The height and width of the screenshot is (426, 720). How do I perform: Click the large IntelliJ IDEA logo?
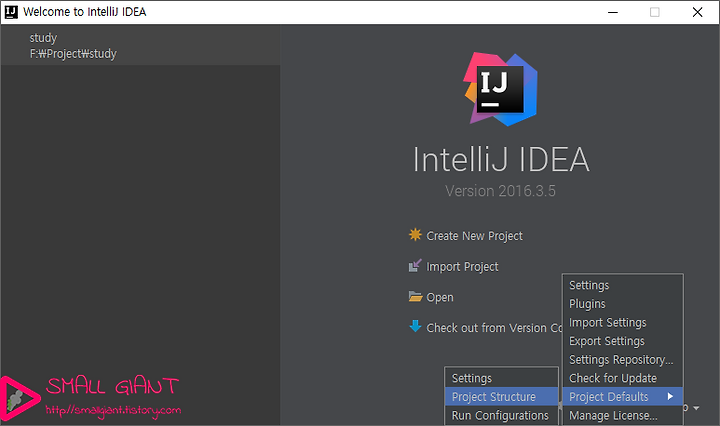coord(501,89)
